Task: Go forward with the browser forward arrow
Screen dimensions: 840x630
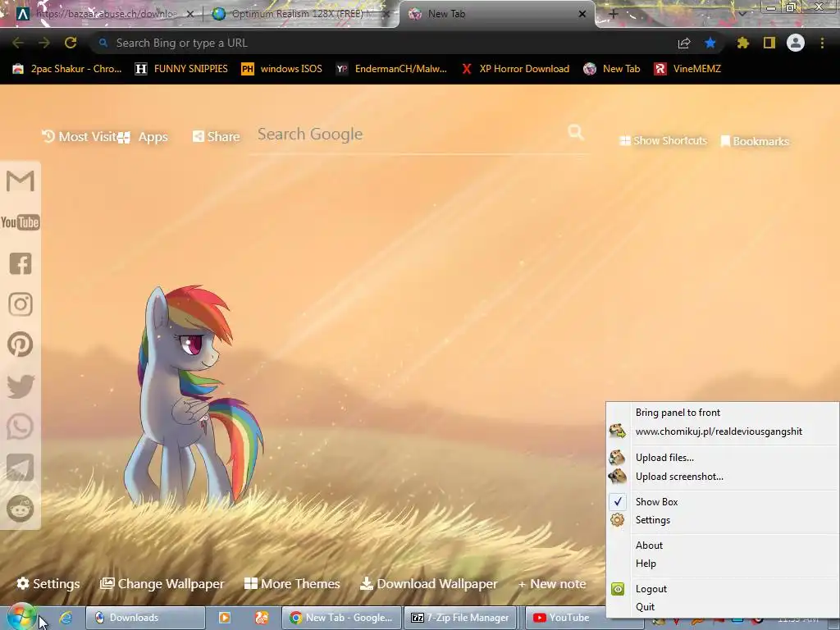Action: click(x=44, y=43)
